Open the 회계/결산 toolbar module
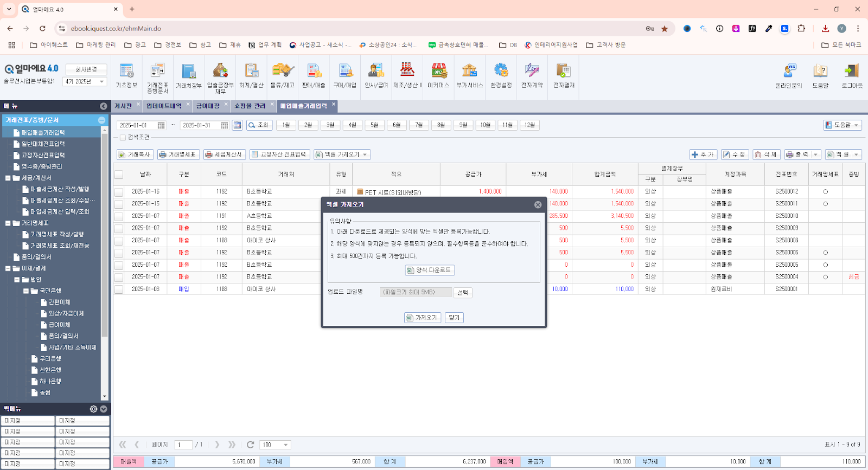 251,76
